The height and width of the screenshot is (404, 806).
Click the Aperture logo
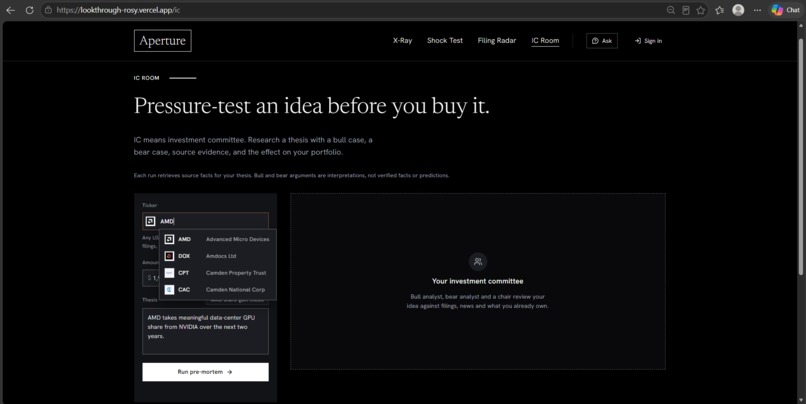pos(162,41)
